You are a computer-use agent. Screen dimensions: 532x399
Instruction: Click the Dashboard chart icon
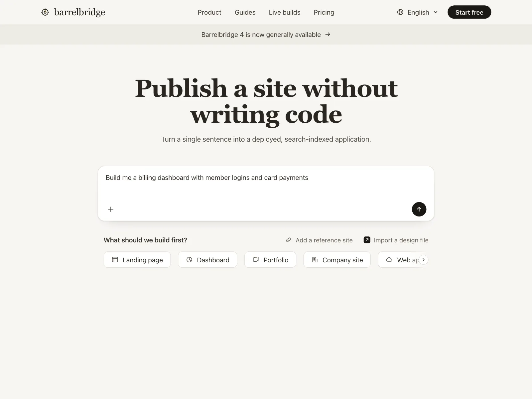(x=189, y=260)
